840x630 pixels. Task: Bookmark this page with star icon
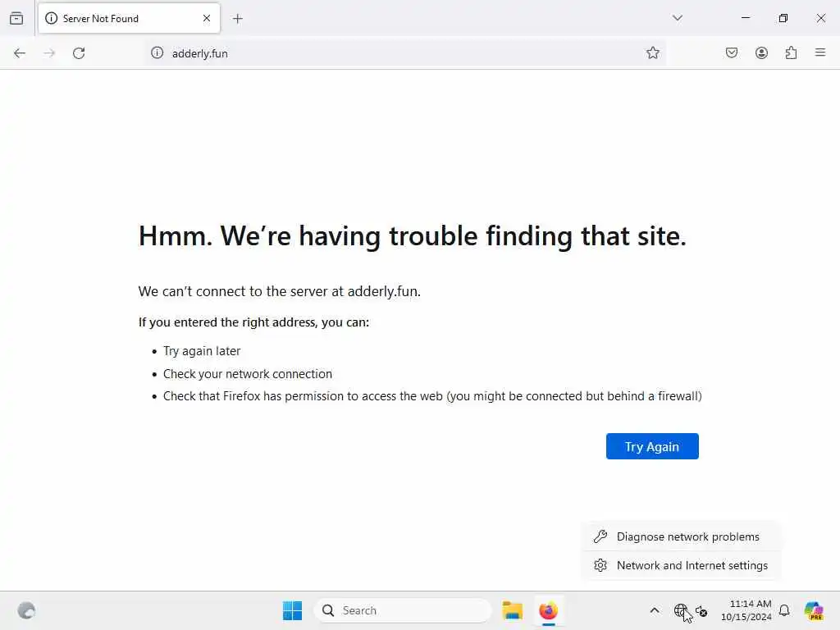tap(652, 52)
